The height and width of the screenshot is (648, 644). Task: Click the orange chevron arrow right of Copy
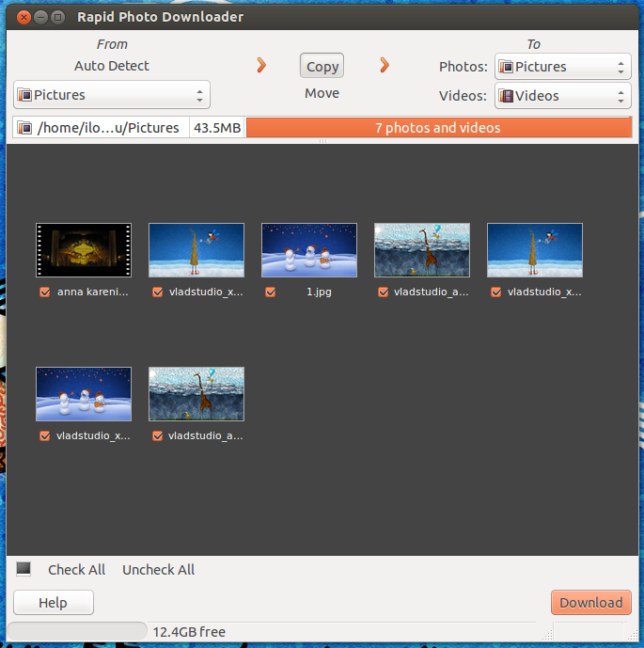385,65
